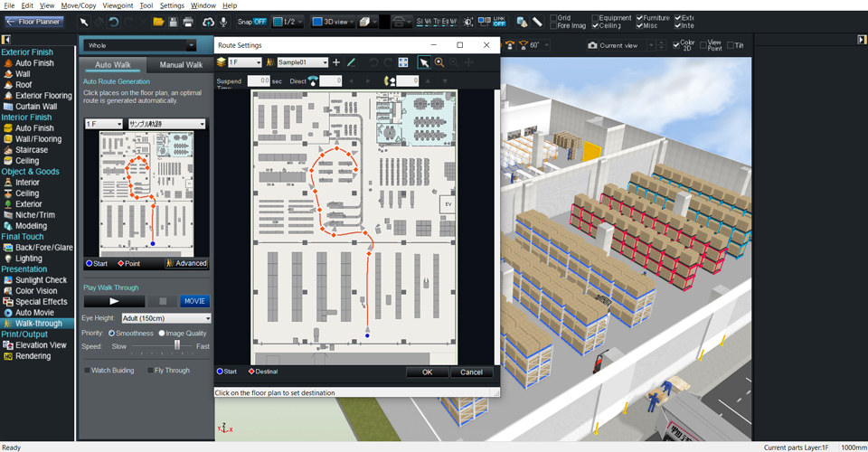Expand the Whole dropdown

point(190,45)
